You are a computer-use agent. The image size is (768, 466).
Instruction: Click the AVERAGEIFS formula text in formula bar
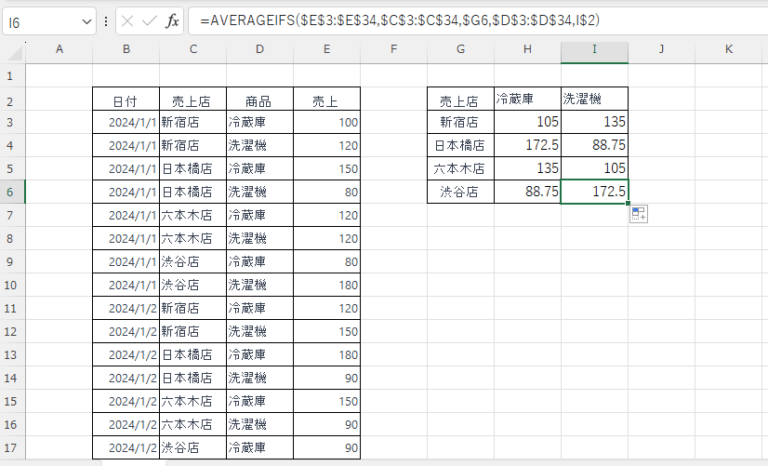pyautogui.click(x=400, y=20)
